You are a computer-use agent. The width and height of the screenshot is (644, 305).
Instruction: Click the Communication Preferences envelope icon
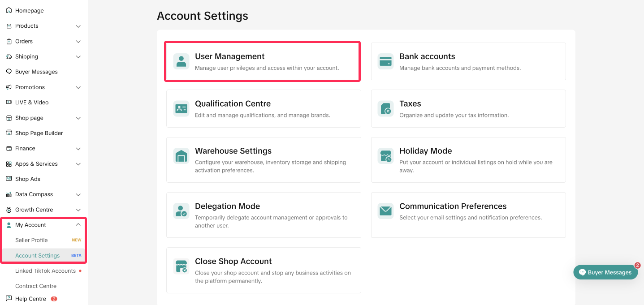click(x=385, y=211)
